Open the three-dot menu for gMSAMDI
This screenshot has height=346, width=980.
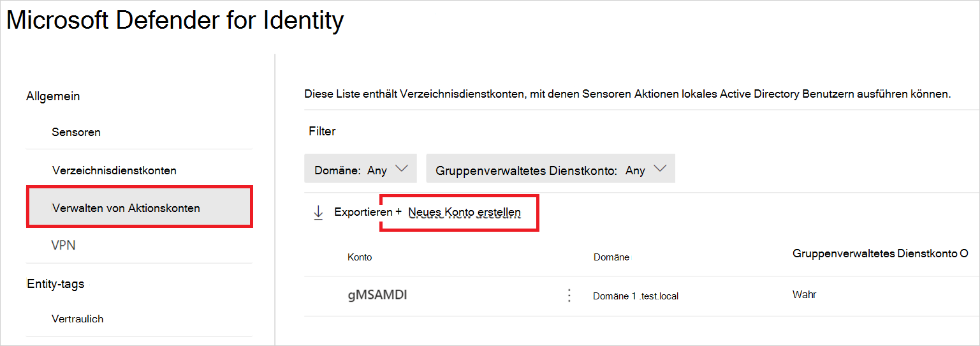(x=569, y=296)
